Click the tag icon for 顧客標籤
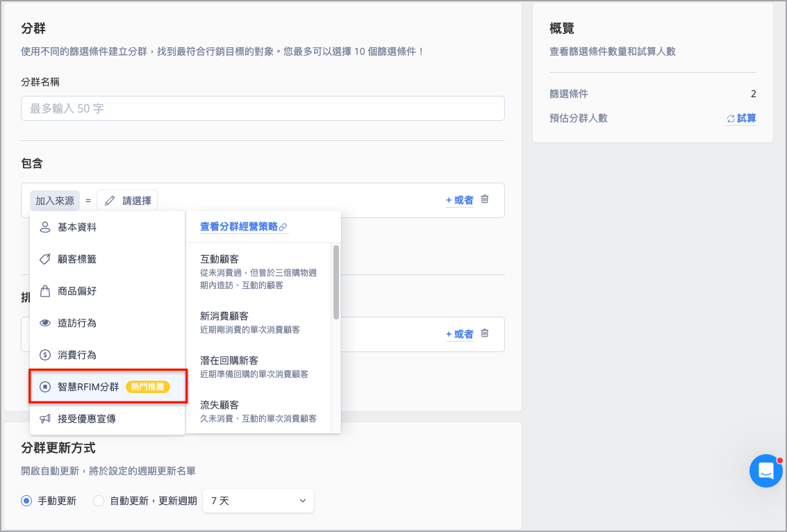The width and height of the screenshot is (787, 532). (x=45, y=259)
